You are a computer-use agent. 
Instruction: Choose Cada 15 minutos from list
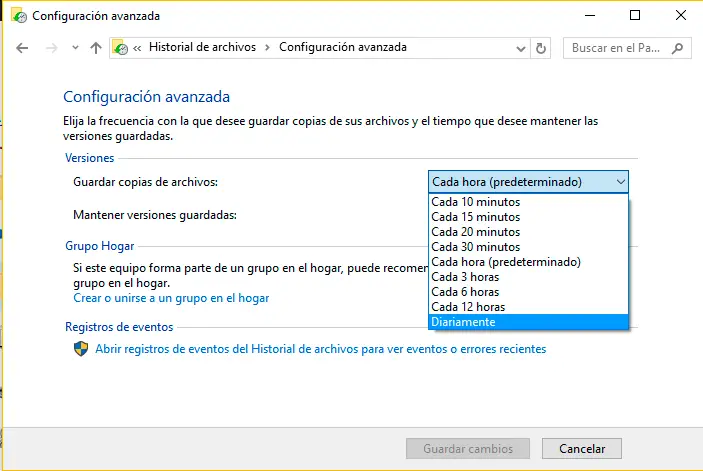point(476,217)
